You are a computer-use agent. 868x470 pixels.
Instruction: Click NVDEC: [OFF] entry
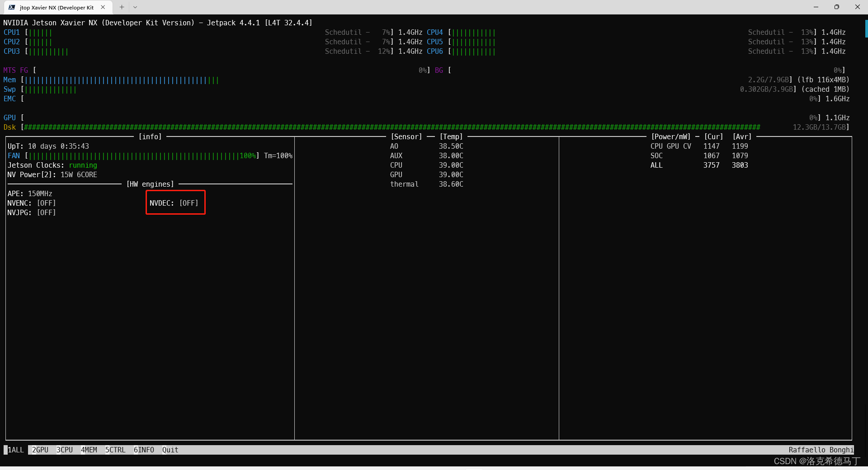click(174, 203)
